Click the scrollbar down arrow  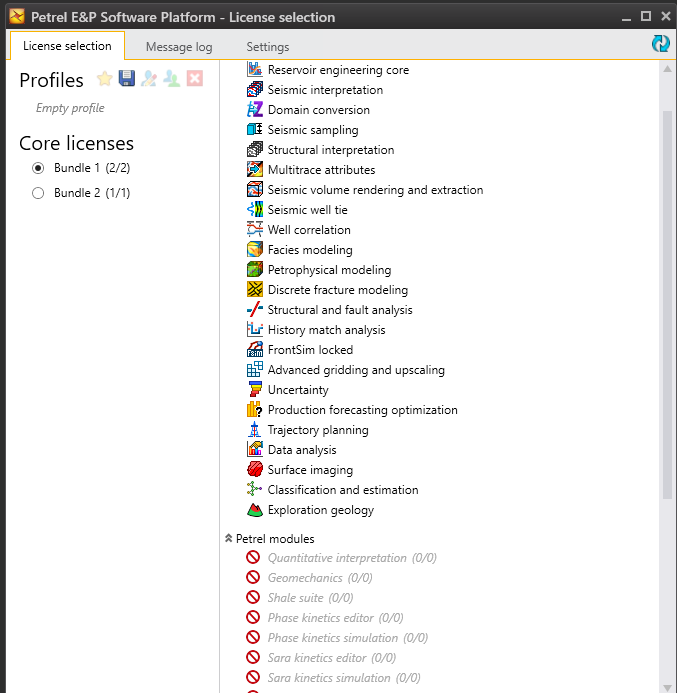click(x=667, y=688)
